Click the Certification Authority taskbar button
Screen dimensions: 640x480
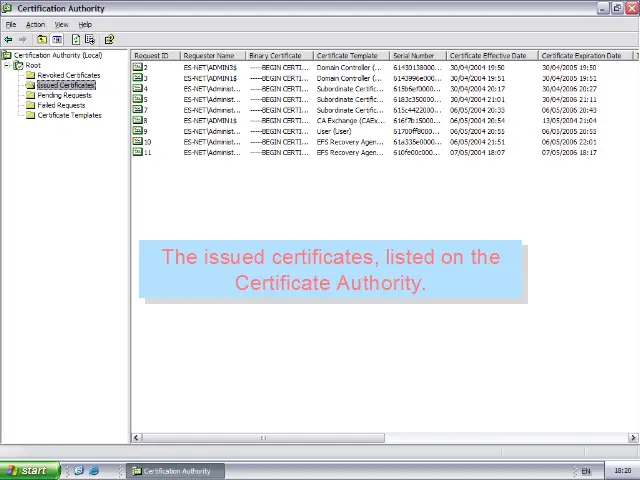coord(176,471)
